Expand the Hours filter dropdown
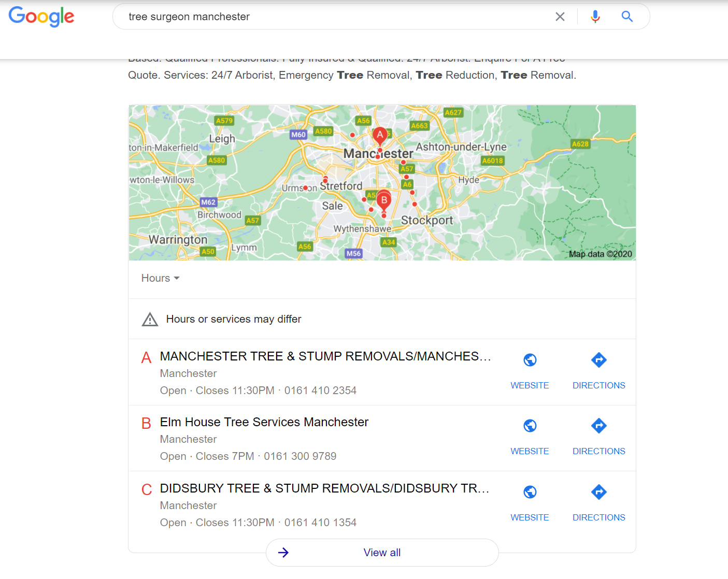Viewport: 728px width, 579px height. pos(160,278)
